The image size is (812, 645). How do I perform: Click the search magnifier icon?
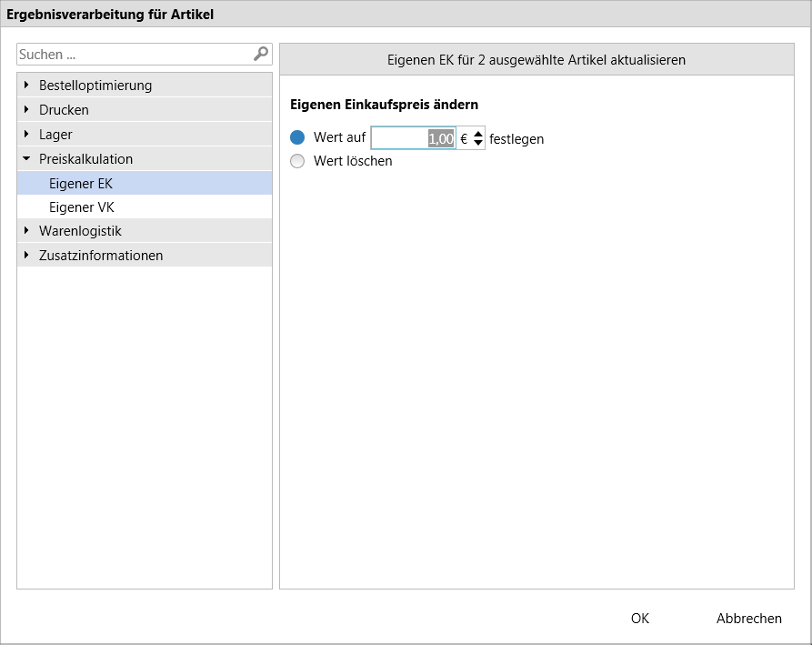click(x=261, y=54)
